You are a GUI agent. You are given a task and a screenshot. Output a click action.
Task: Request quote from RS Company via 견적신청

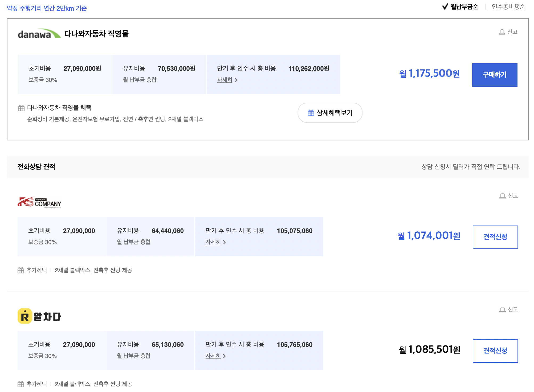coord(495,237)
